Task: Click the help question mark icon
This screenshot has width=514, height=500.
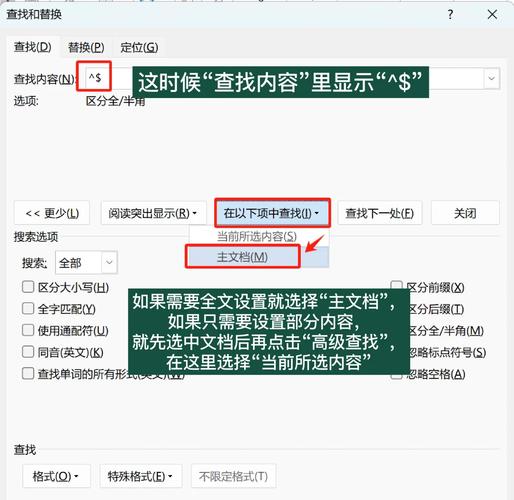Action: [450, 14]
